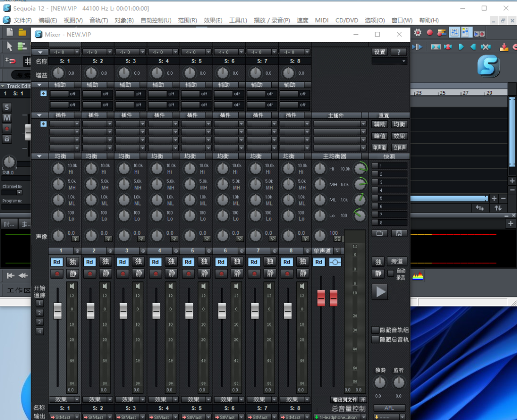Click the lock icon in Track Editor

pyautogui.click(x=7, y=139)
